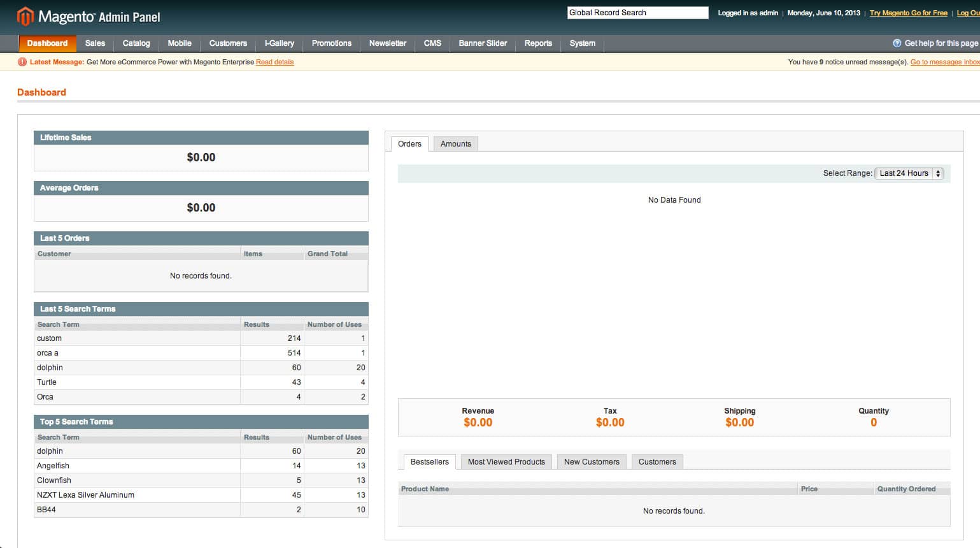Screen dimensions: 980x548
Task: Click Get help for this page
Action: coord(941,43)
